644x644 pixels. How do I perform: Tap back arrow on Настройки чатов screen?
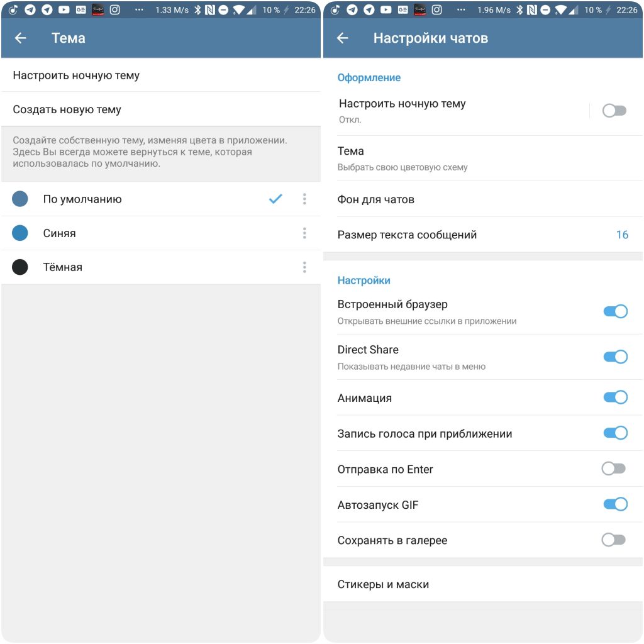(343, 38)
